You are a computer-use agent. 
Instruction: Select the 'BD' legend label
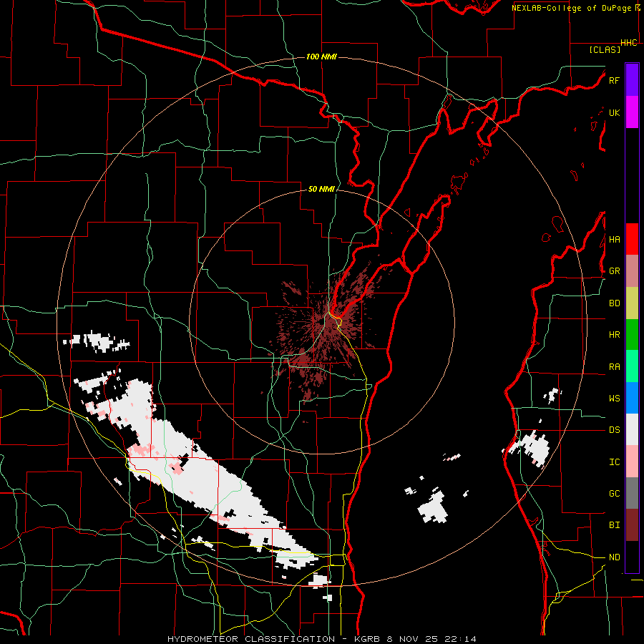click(x=614, y=303)
